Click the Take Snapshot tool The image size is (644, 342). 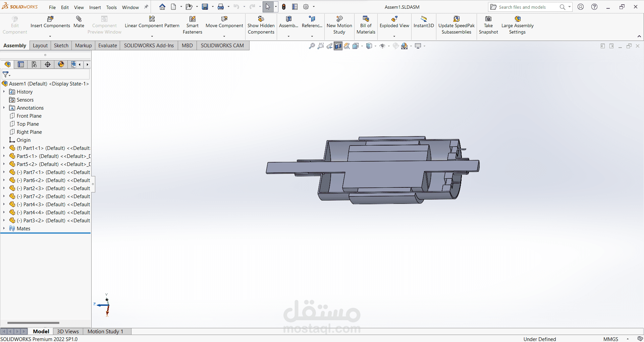(488, 25)
